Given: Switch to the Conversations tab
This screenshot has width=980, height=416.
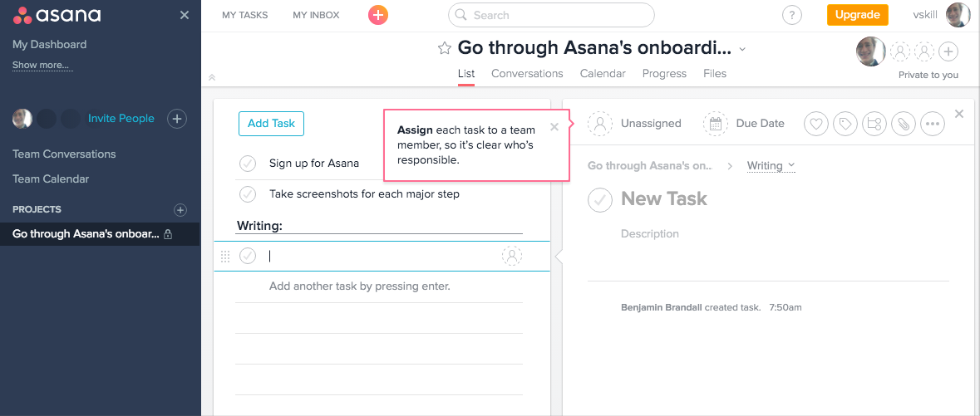Looking at the screenshot, I should click(527, 74).
